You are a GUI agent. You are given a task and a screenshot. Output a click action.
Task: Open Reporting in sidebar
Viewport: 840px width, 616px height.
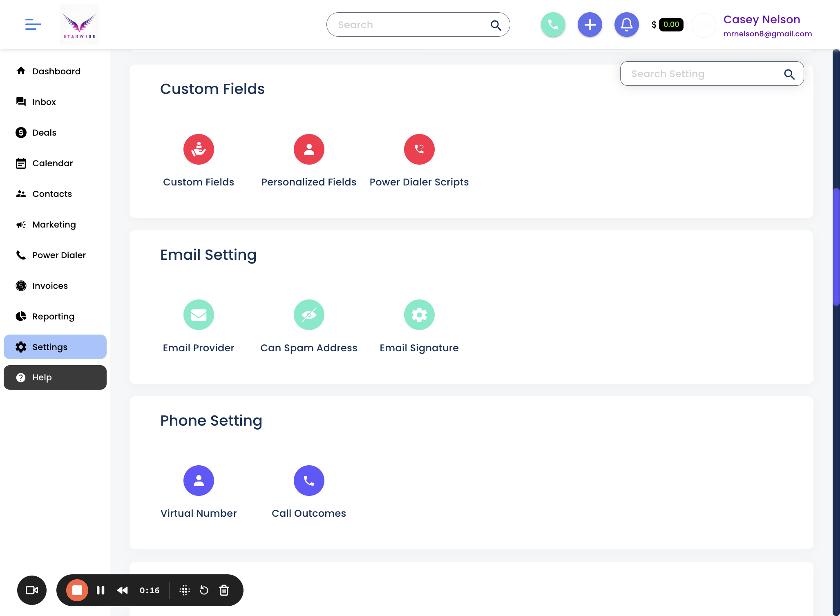tap(55, 316)
